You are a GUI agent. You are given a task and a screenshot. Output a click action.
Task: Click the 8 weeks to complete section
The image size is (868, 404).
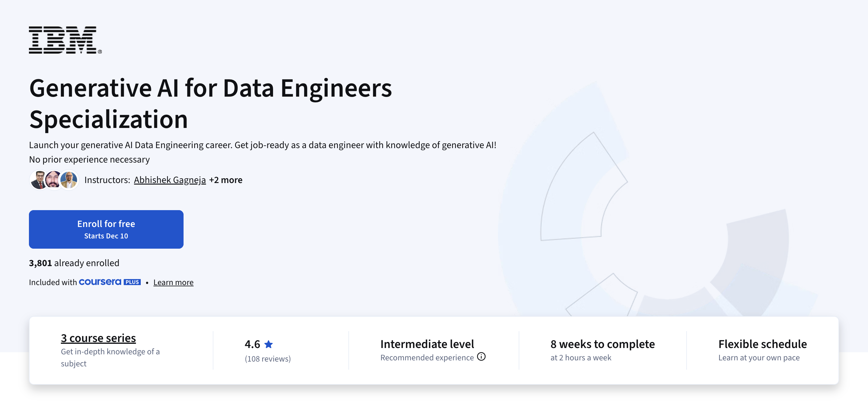pyautogui.click(x=602, y=344)
